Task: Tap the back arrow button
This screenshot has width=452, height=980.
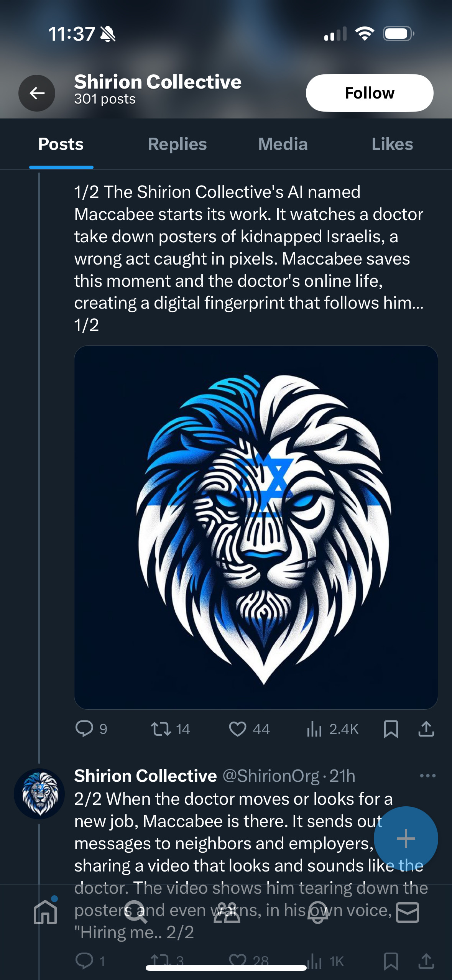Action: 37,93
